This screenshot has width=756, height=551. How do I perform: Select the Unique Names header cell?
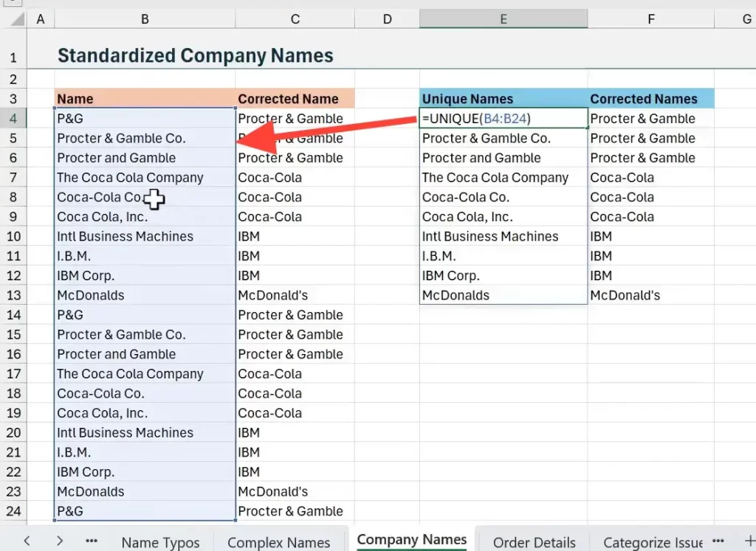pos(503,99)
